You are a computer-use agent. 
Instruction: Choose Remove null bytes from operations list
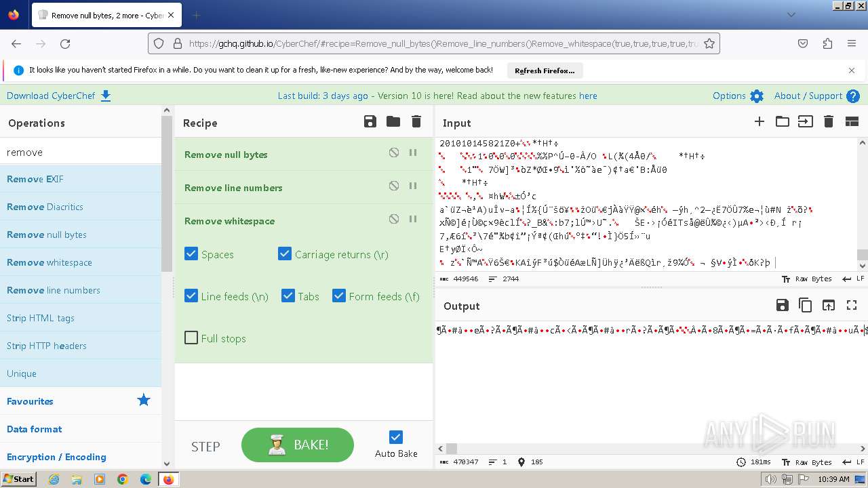81,235
